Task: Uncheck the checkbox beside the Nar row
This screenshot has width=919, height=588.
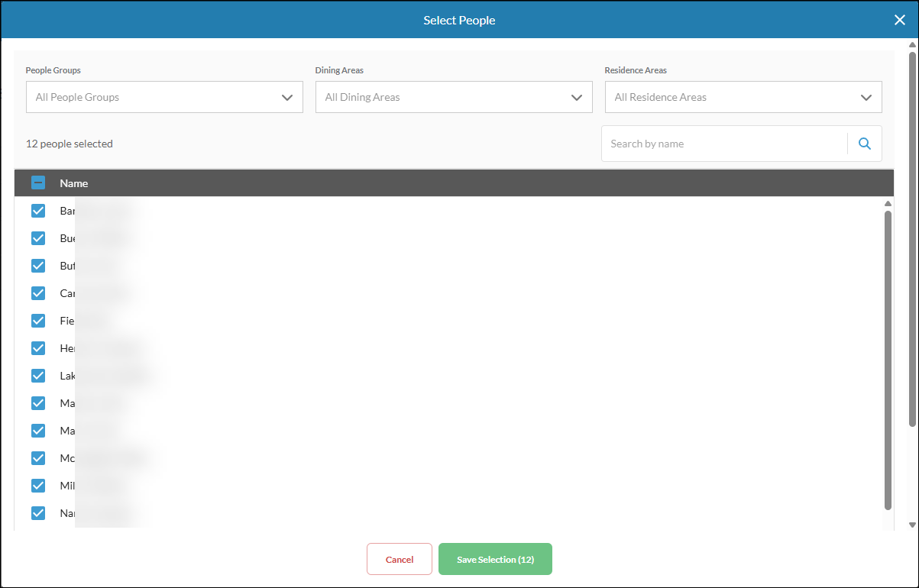Action: tap(38, 513)
